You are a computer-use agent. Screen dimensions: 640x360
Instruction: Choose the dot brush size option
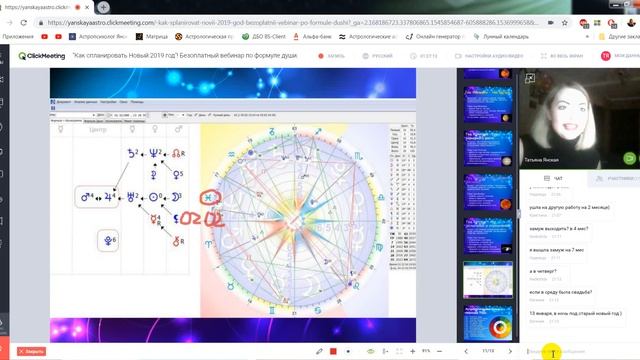click(348, 351)
